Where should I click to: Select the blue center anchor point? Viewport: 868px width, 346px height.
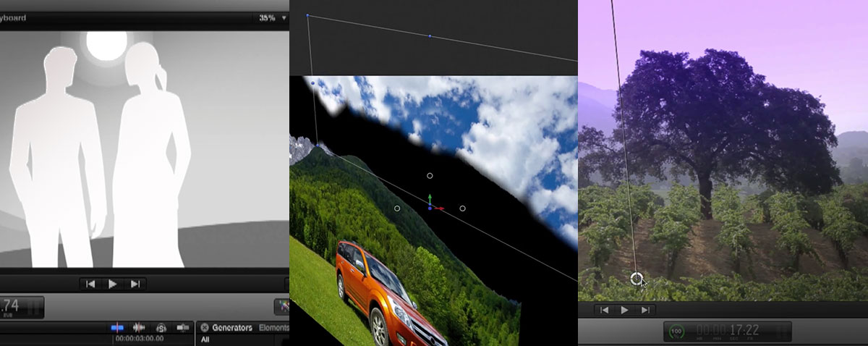tap(430, 208)
